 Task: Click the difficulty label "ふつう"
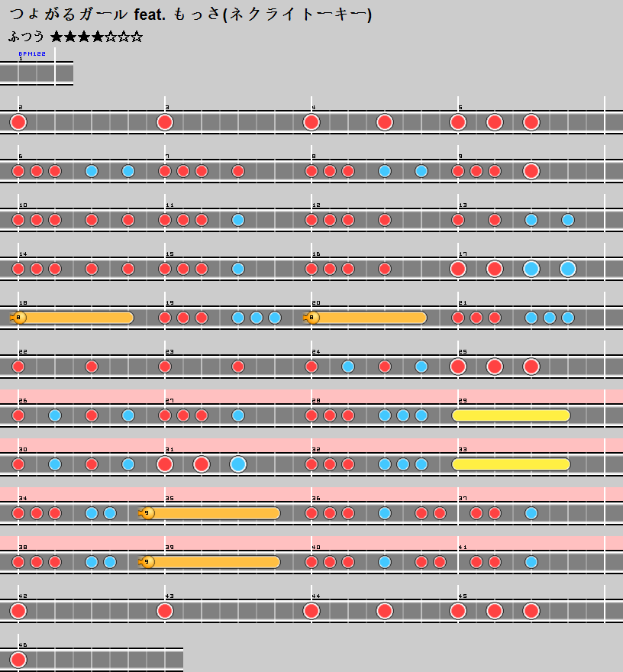(26, 37)
